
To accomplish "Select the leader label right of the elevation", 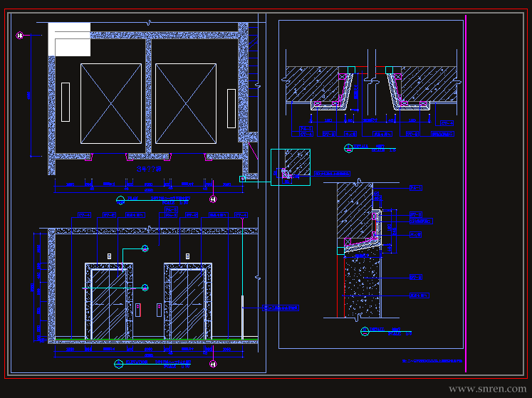I will click(281, 308).
